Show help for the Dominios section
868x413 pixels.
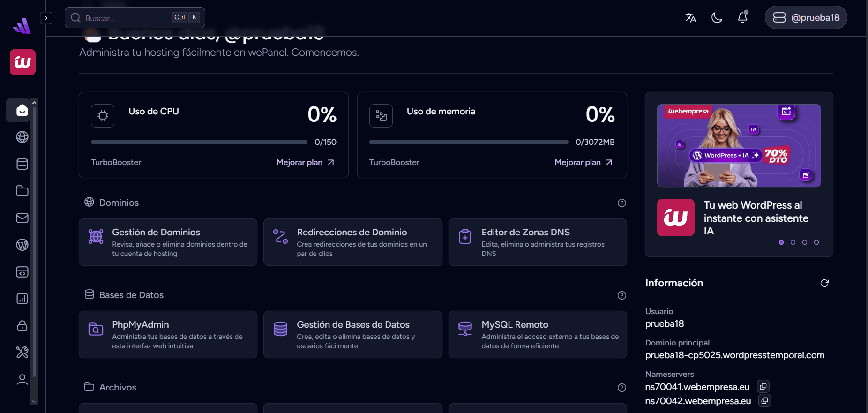(622, 203)
